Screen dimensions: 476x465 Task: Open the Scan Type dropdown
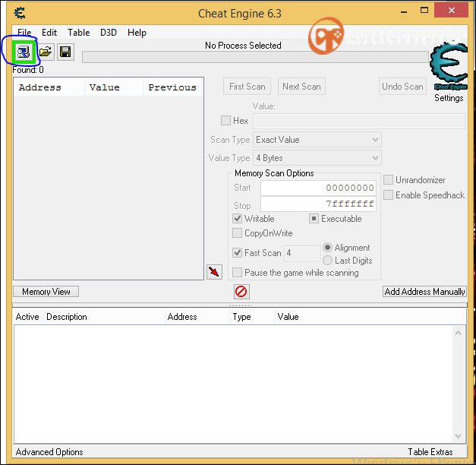click(x=317, y=140)
